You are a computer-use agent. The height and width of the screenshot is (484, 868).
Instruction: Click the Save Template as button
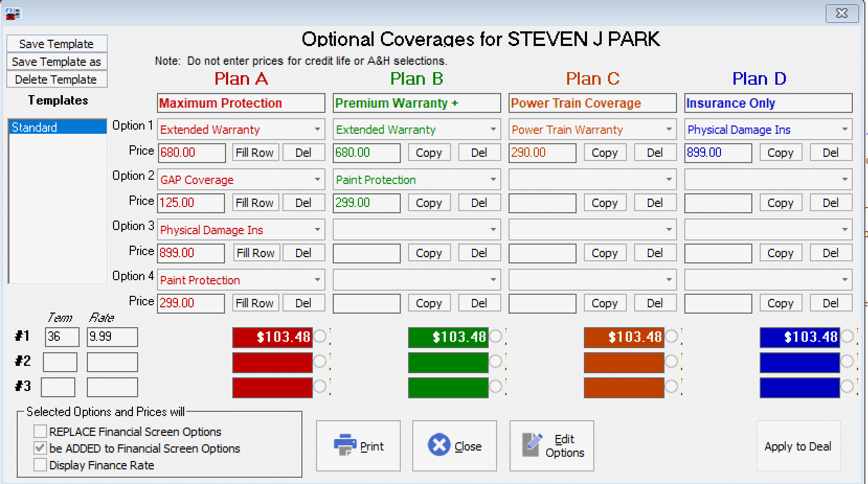[x=57, y=62]
